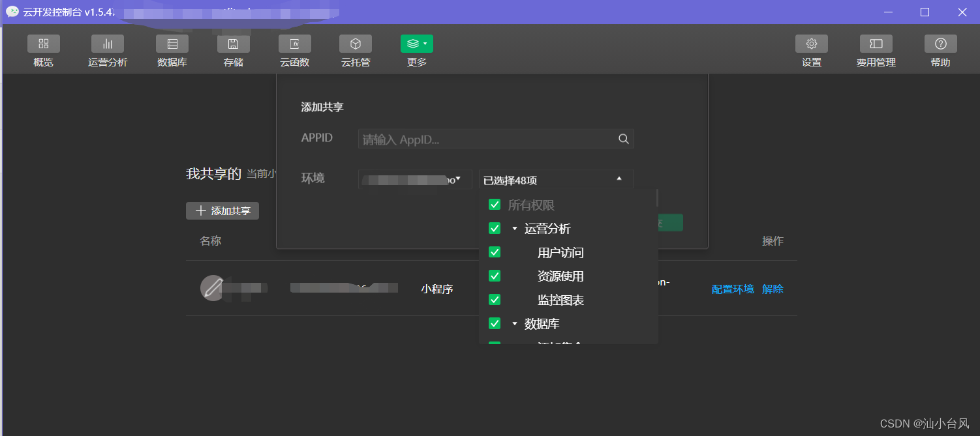This screenshot has width=980, height=436.
Task: Uncheck the 所有权限 checkbox
Action: [x=495, y=205]
